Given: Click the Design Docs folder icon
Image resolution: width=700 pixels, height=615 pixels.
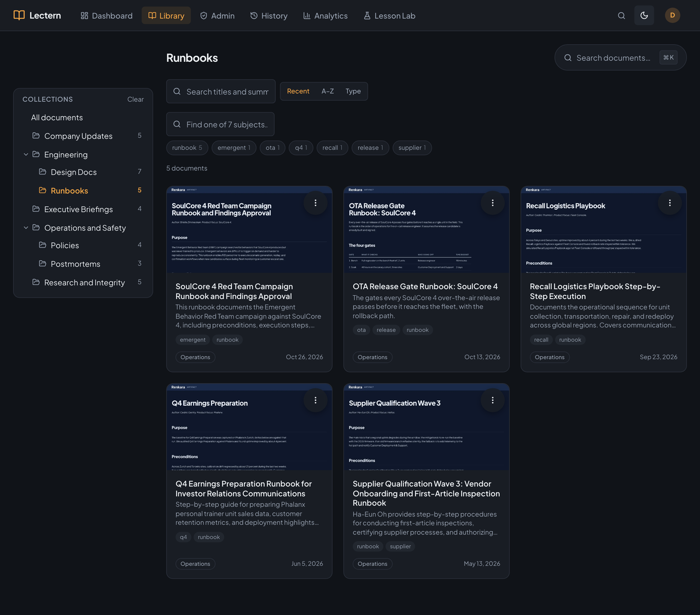Looking at the screenshot, I should coord(43,172).
